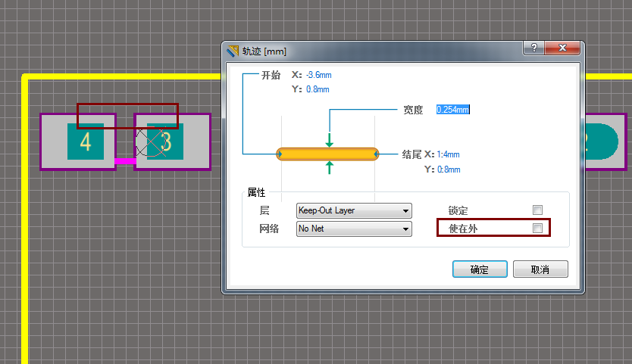Click the 宽度 0.254mm input field
Viewport: 632px width, 364px height.
click(452, 110)
